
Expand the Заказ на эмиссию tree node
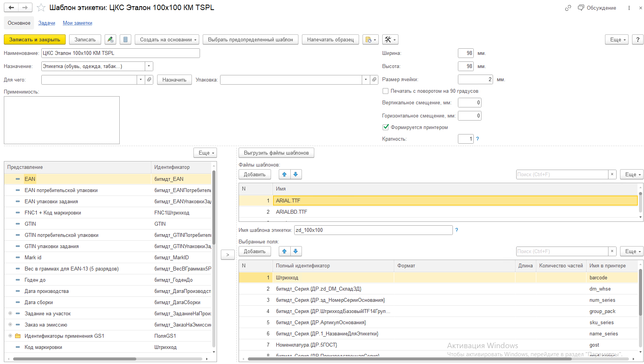click(10, 325)
